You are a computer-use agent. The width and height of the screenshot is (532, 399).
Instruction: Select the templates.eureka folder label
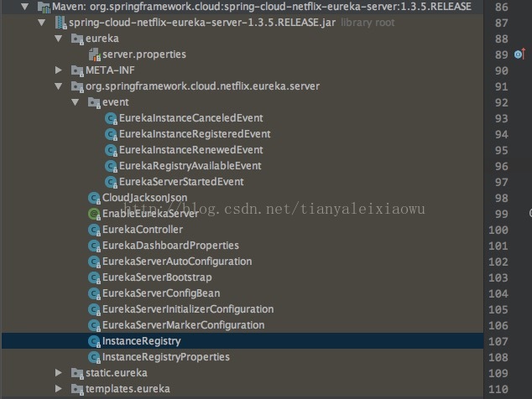coord(128,389)
